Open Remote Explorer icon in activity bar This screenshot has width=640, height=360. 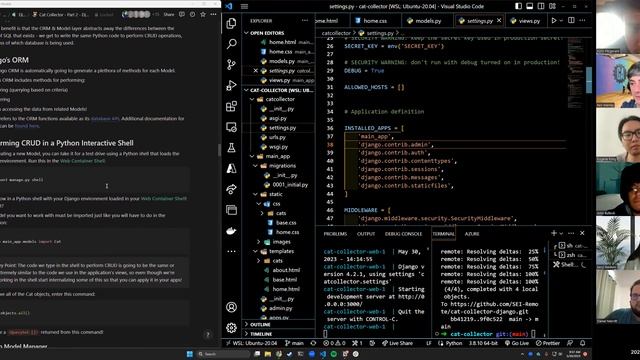click(x=231, y=127)
